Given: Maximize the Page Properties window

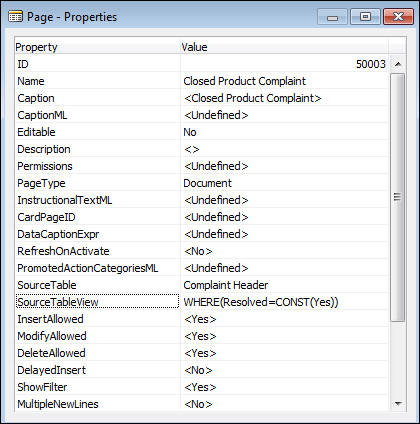Looking at the screenshot, I should (x=365, y=17).
